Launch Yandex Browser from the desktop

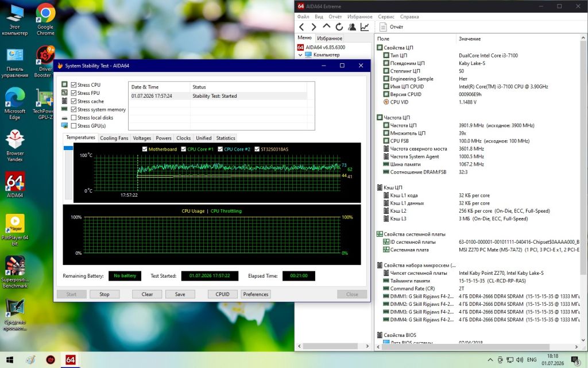click(x=15, y=146)
